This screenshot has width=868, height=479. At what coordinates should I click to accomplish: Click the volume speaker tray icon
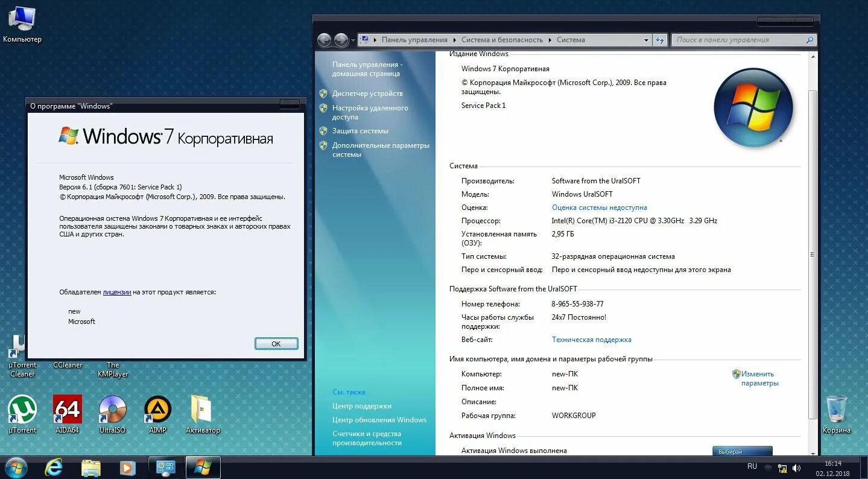pyautogui.click(x=797, y=468)
